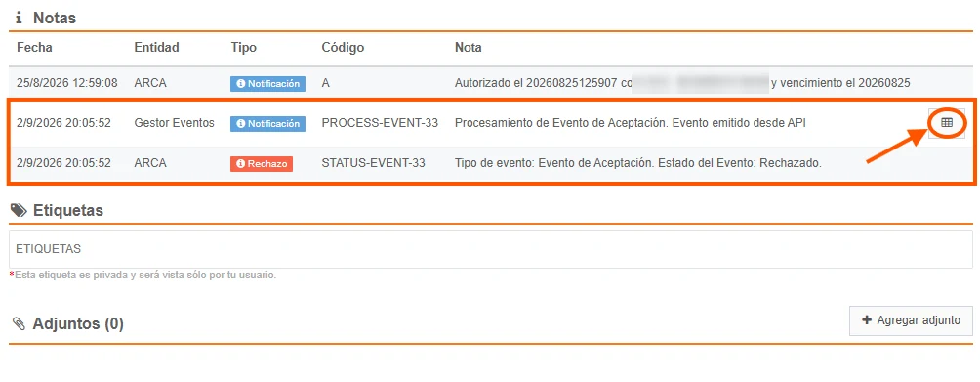Image resolution: width=980 pixels, height=382 pixels.
Task: Click the Fecha column header
Action: click(34, 48)
